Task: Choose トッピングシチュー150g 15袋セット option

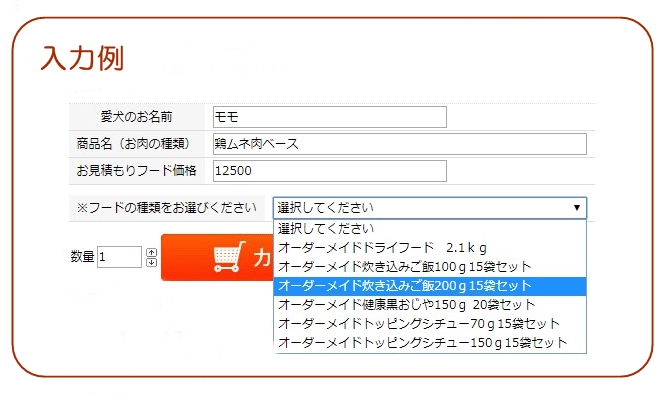Action: pyautogui.click(x=429, y=343)
